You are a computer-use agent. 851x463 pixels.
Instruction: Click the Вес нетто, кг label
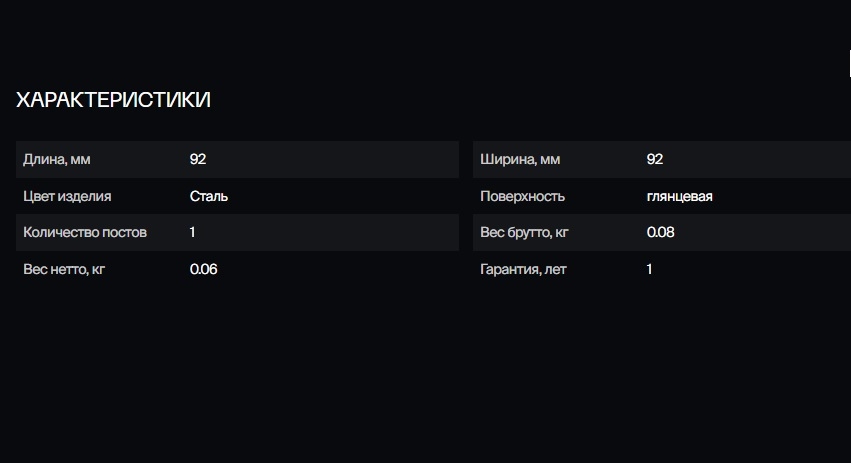point(64,269)
